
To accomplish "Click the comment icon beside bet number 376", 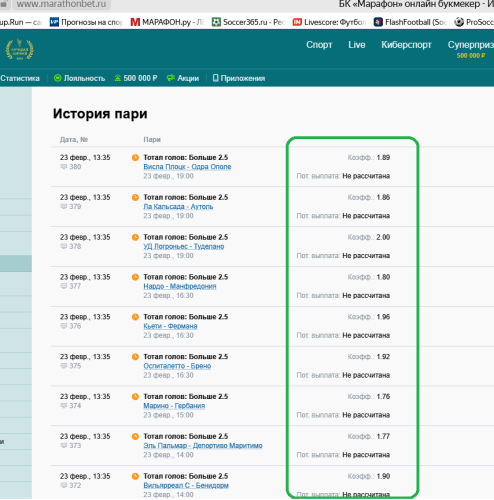I will coord(64,326).
